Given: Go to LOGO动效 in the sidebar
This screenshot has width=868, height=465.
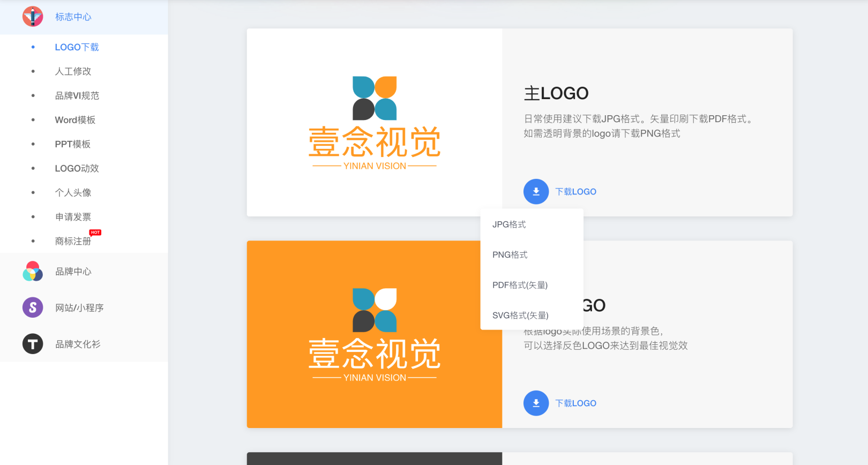Looking at the screenshot, I should [77, 168].
